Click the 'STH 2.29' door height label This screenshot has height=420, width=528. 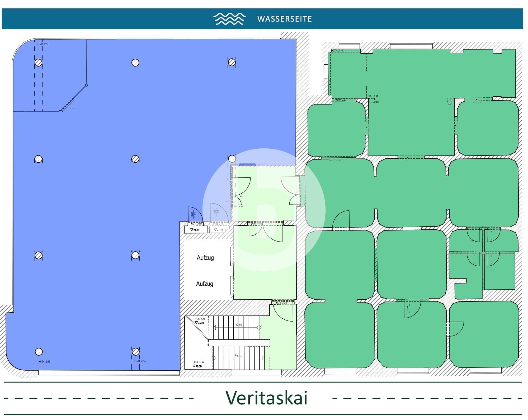point(281,303)
